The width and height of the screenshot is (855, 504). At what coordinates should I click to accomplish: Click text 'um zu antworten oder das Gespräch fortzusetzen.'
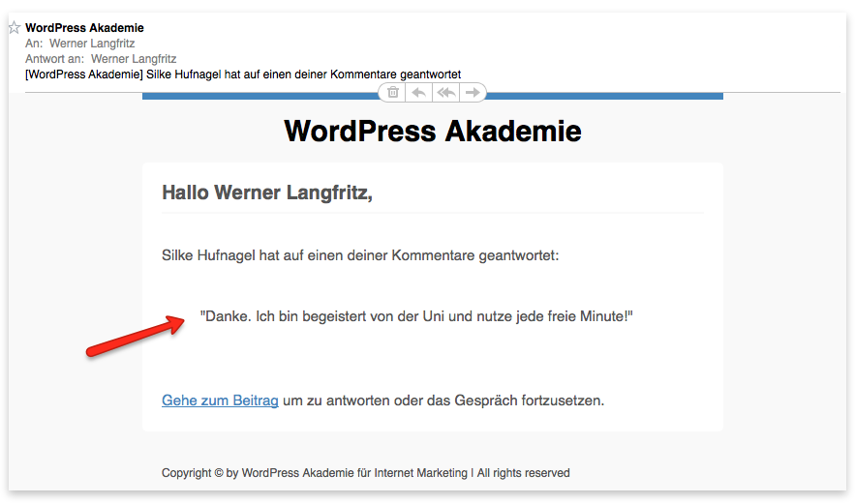[x=443, y=400]
